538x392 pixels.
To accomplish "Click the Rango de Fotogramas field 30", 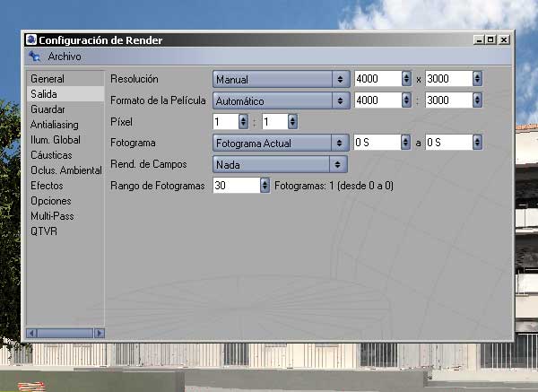I will pyautogui.click(x=237, y=186).
